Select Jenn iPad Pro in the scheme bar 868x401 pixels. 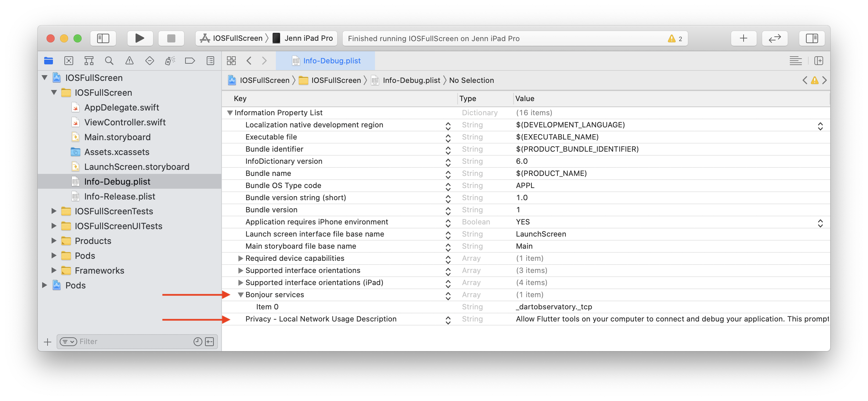click(x=303, y=38)
